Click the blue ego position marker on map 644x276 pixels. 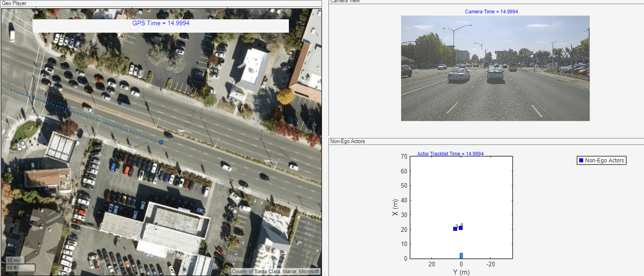tap(161, 143)
